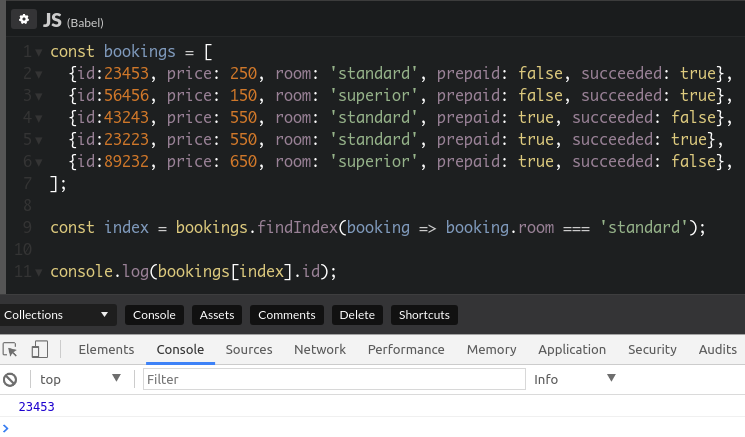Switch to the Elements tab

tap(106, 350)
